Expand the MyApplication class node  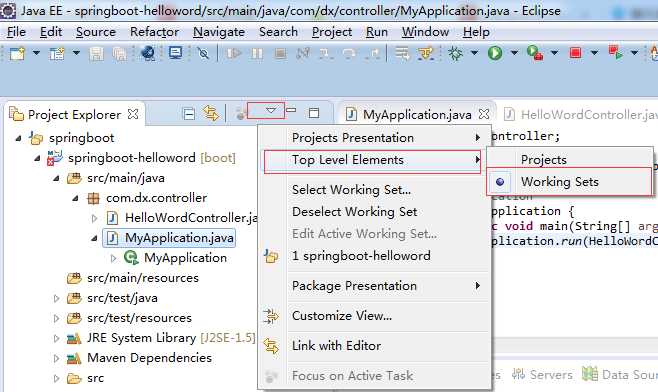tap(113, 258)
